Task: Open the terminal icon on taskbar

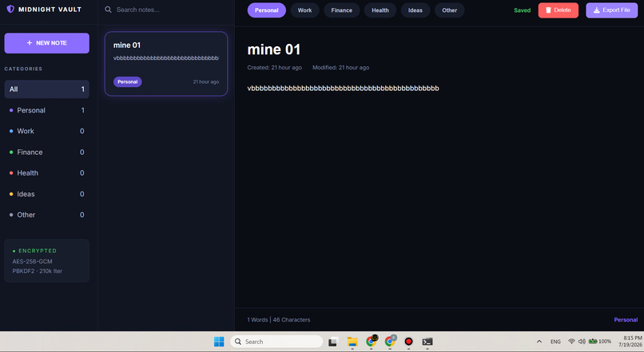Action: (x=427, y=342)
